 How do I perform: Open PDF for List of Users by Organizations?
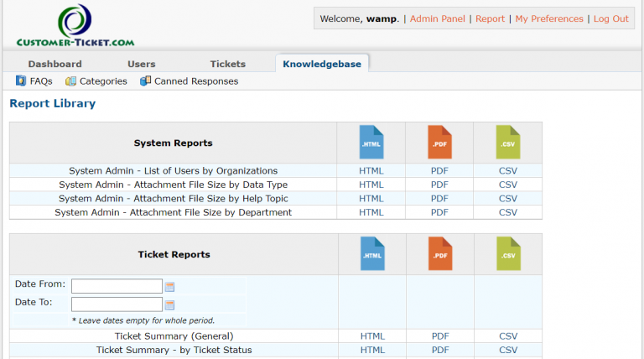tap(439, 171)
